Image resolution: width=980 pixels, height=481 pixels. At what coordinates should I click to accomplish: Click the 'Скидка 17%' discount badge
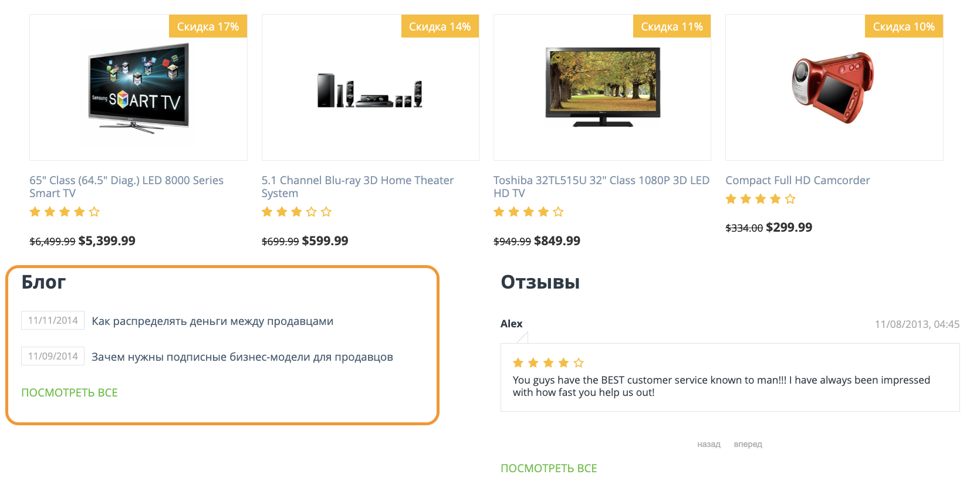[208, 26]
